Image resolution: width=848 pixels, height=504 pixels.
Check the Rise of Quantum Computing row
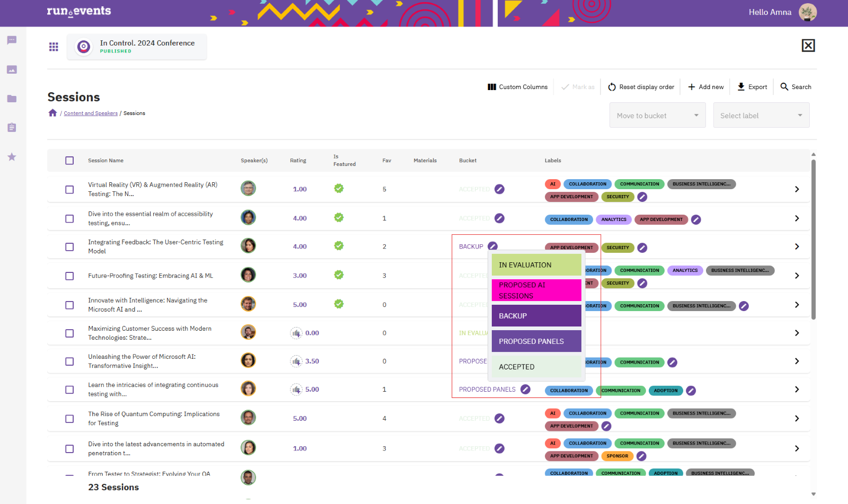click(69, 419)
